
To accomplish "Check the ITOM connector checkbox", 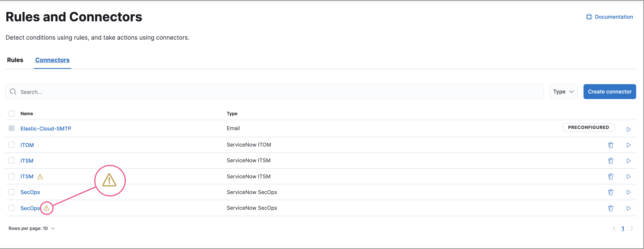I will tap(12, 145).
